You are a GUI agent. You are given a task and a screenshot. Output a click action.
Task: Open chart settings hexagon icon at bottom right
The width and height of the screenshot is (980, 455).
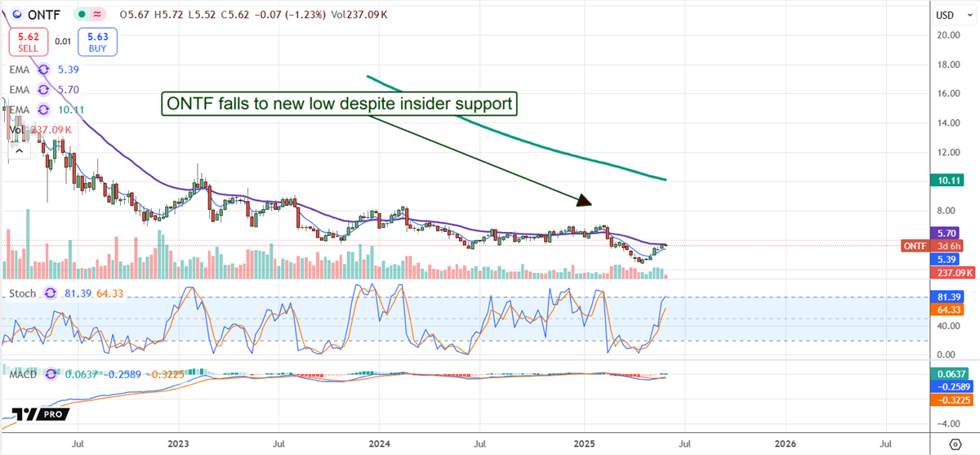955,444
